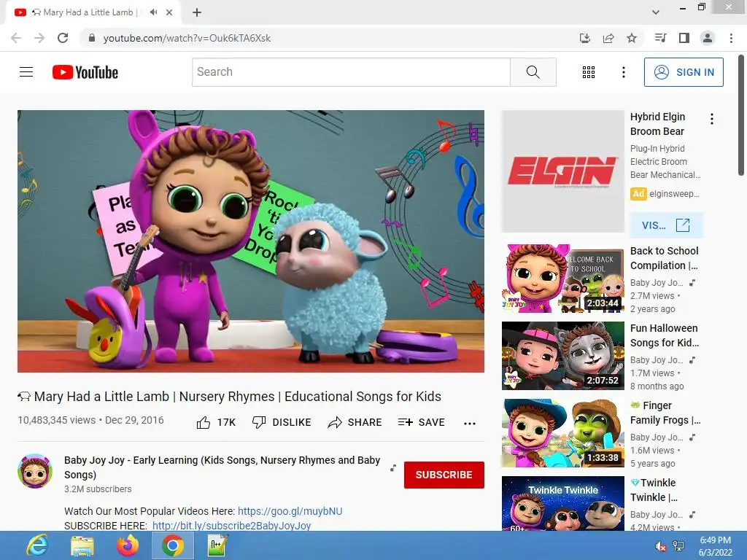The height and width of the screenshot is (560, 747).
Task: Click the Elgin ad thumbnail
Action: (x=563, y=171)
